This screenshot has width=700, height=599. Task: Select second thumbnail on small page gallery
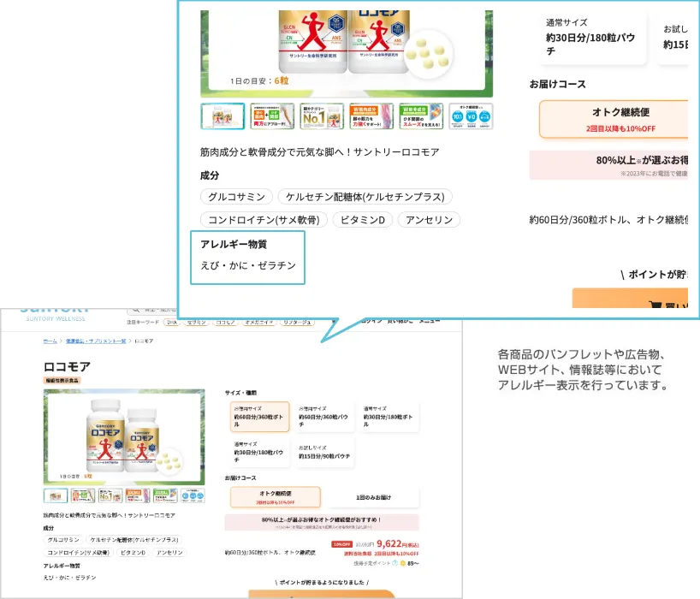[83, 495]
